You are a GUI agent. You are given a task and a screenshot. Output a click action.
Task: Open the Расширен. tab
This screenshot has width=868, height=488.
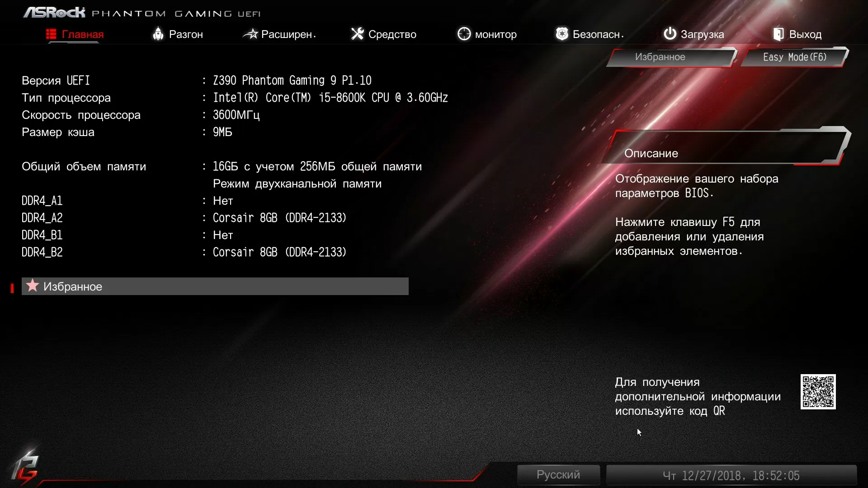[x=279, y=34]
